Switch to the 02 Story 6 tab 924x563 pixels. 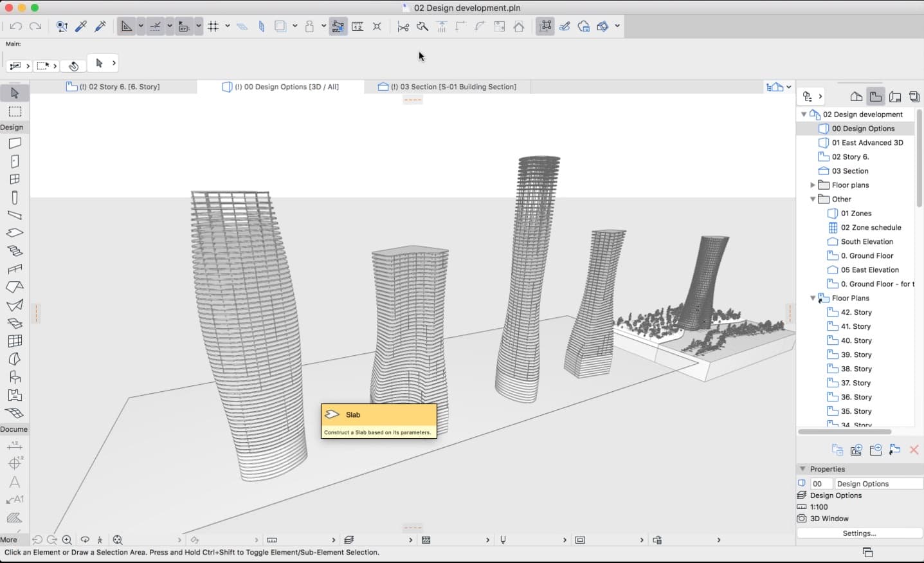coord(113,87)
